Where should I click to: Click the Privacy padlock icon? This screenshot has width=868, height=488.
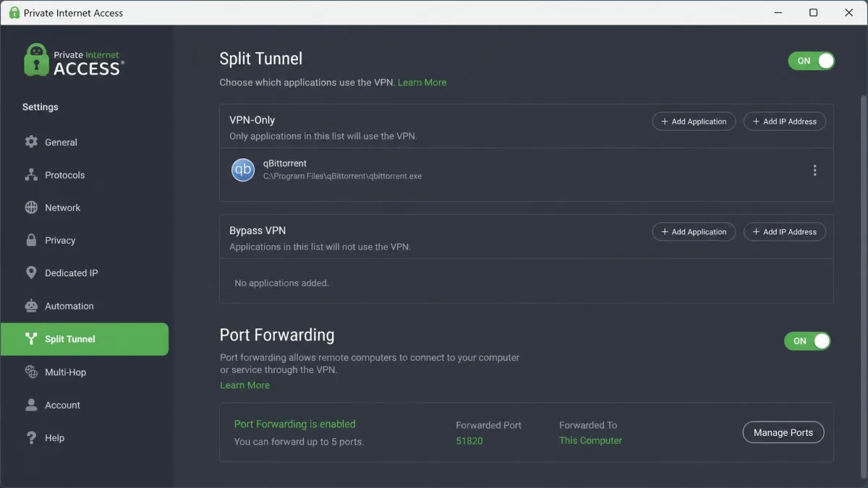(31, 240)
